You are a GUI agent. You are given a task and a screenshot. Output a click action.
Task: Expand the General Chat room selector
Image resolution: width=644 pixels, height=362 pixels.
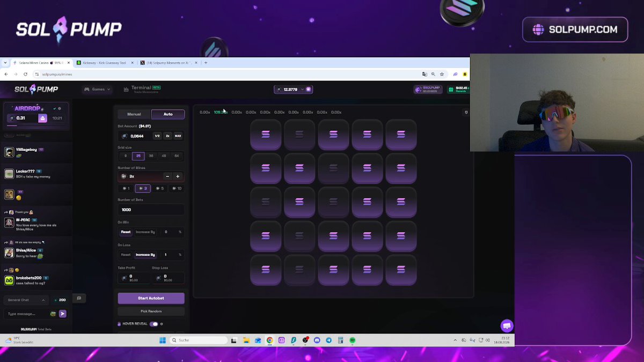coord(26,300)
